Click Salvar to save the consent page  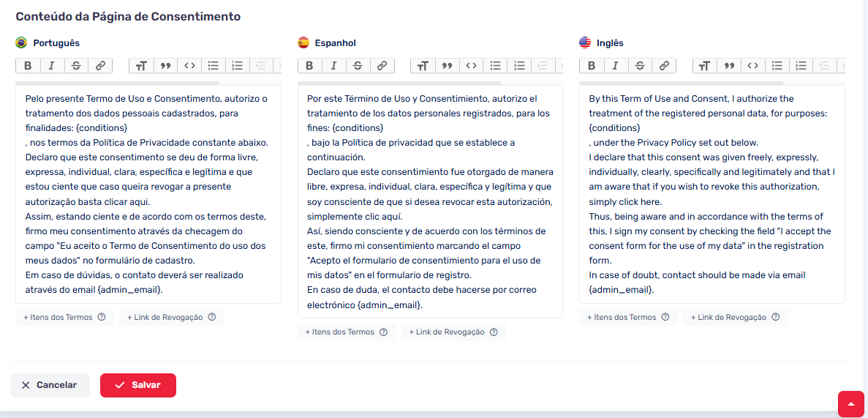click(x=138, y=385)
